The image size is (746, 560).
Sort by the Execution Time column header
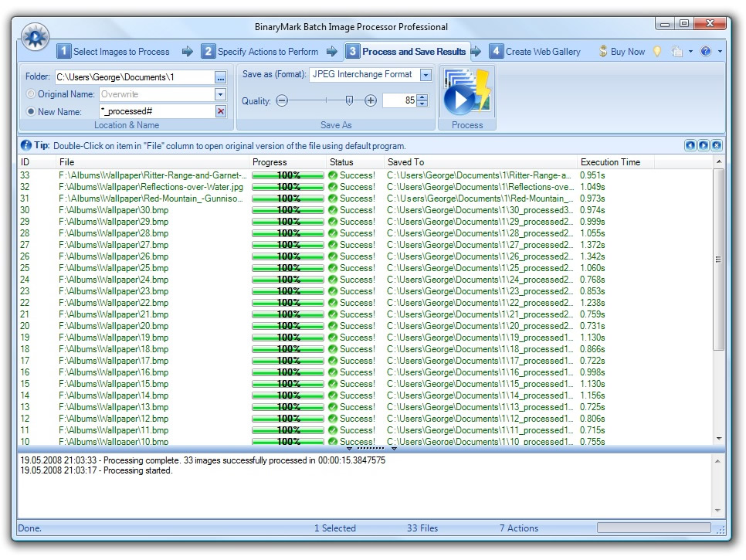pos(616,162)
